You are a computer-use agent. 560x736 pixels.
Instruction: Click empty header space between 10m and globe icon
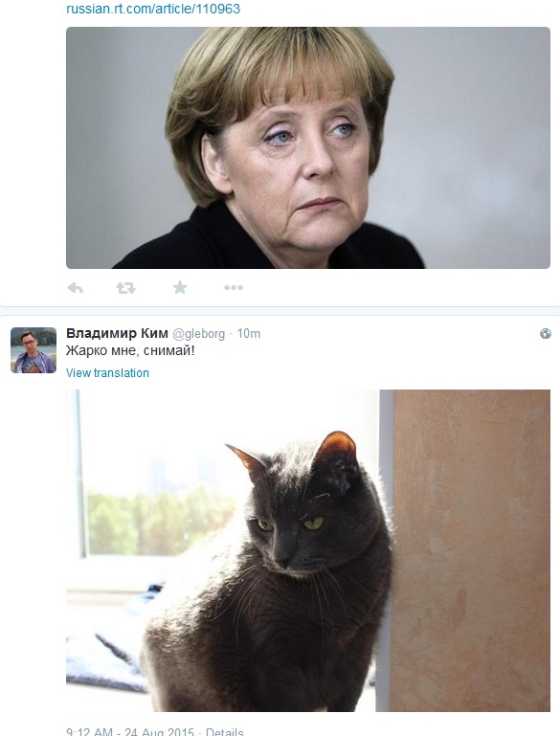click(x=399, y=334)
